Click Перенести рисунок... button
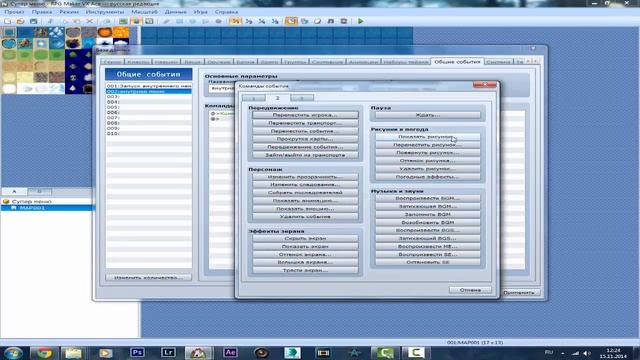Screen dimensions: 640x360 click(x=428, y=144)
